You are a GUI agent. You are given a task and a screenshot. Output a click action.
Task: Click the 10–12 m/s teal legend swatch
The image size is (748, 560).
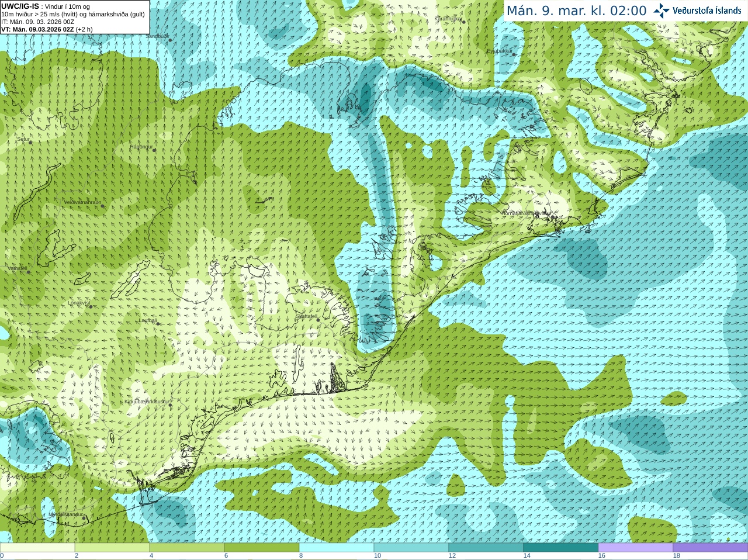[411, 548]
